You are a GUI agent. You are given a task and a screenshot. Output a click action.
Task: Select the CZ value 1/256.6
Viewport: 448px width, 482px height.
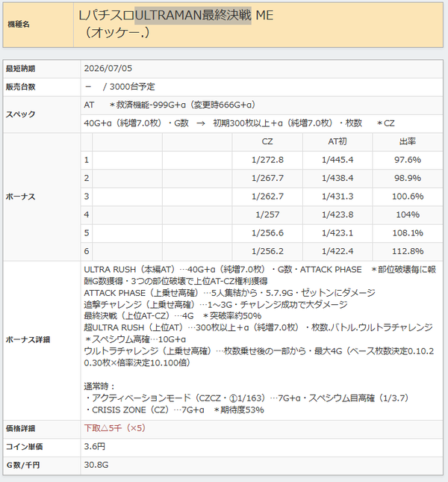coord(267,233)
